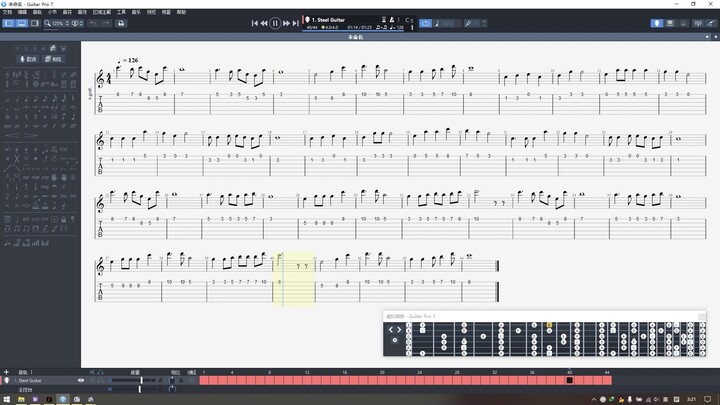Open the 小节 menu
Image resolution: width=720 pixels, height=405 pixels.
tap(52, 12)
